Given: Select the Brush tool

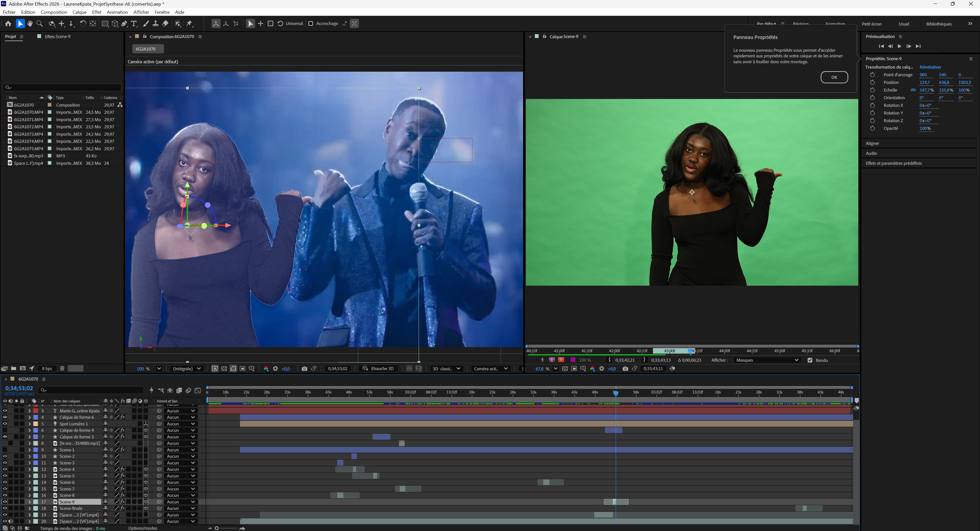Looking at the screenshot, I should click(x=146, y=23).
